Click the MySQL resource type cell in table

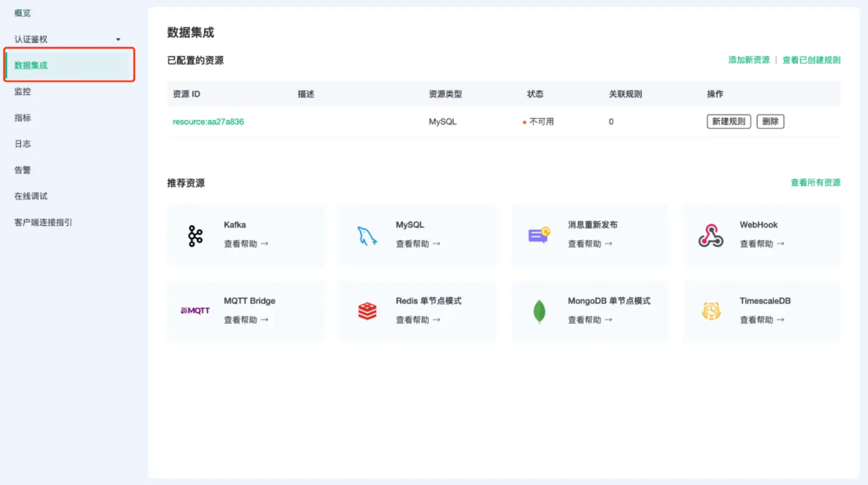pos(443,122)
